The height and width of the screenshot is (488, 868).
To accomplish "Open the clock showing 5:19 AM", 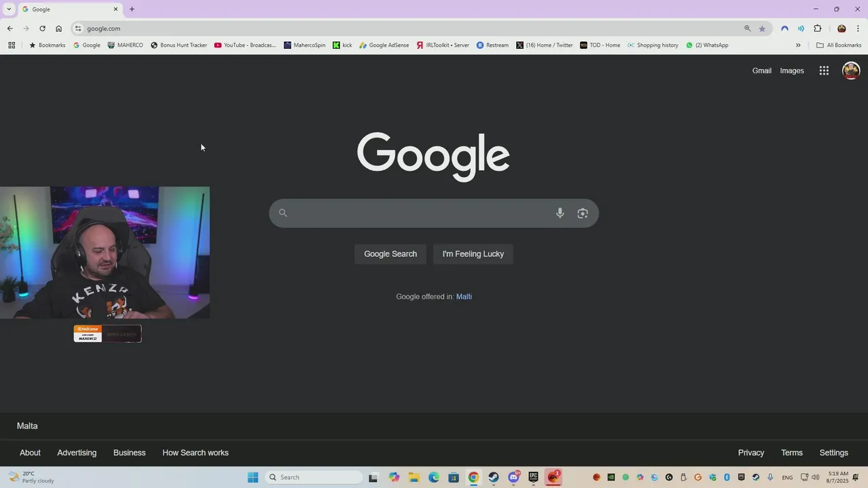I will tap(838, 477).
